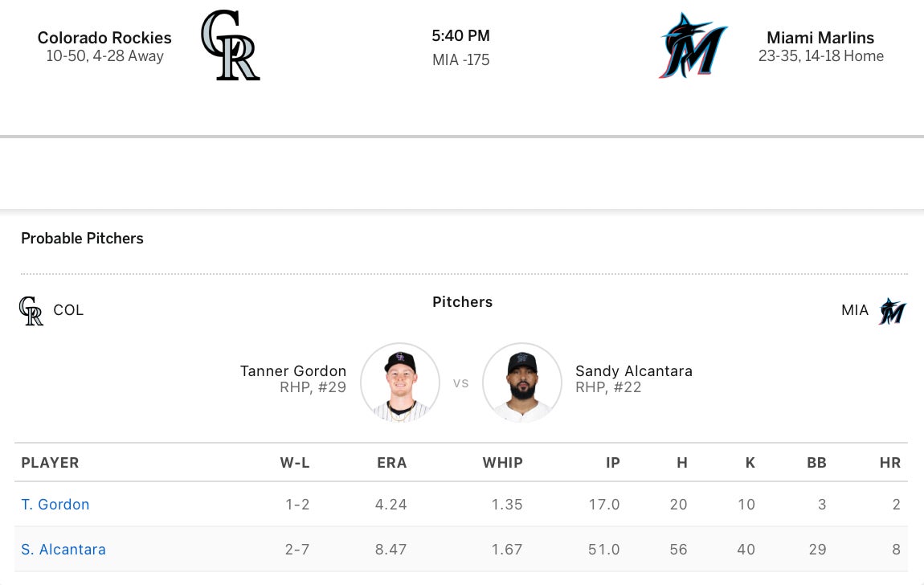
Task: Open the T. Gordon player link
Action: pos(55,505)
